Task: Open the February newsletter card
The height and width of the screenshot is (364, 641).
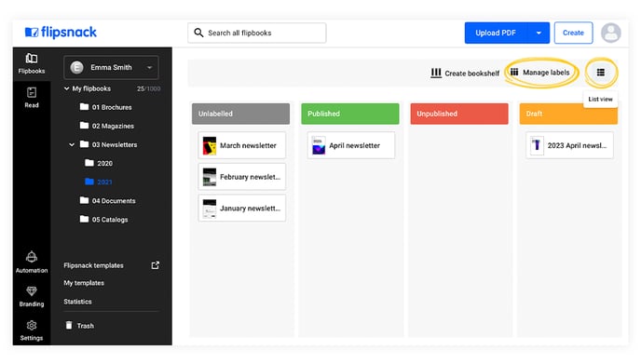Action: [x=242, y=177]
